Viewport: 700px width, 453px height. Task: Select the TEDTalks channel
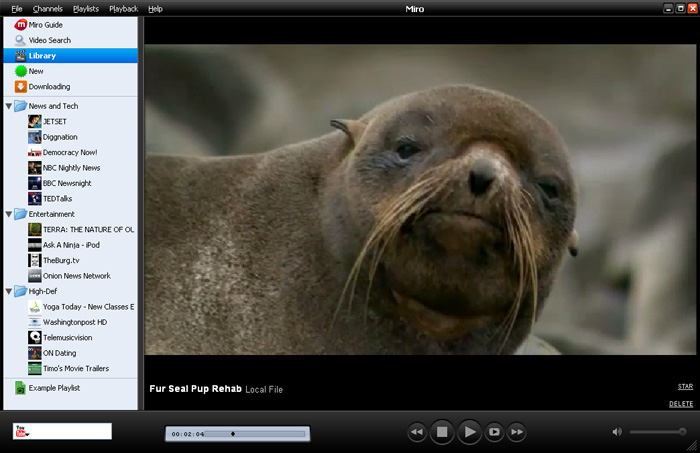point(59,199)
